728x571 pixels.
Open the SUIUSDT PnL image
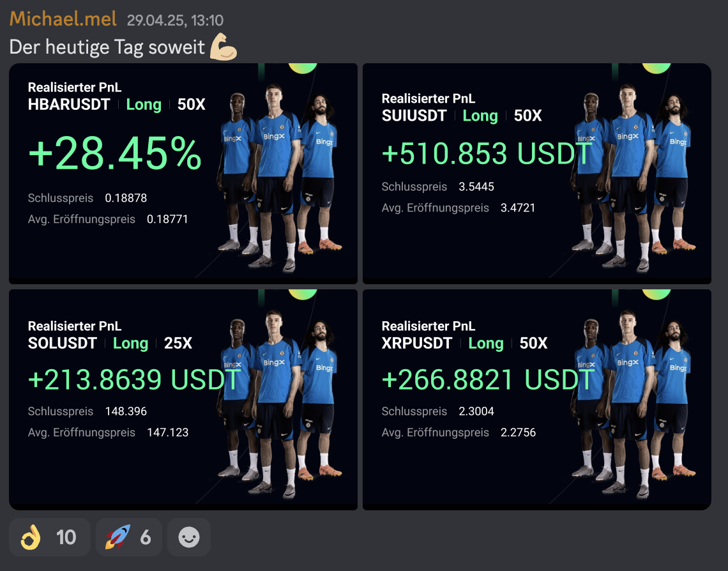(x=536, y=174)
